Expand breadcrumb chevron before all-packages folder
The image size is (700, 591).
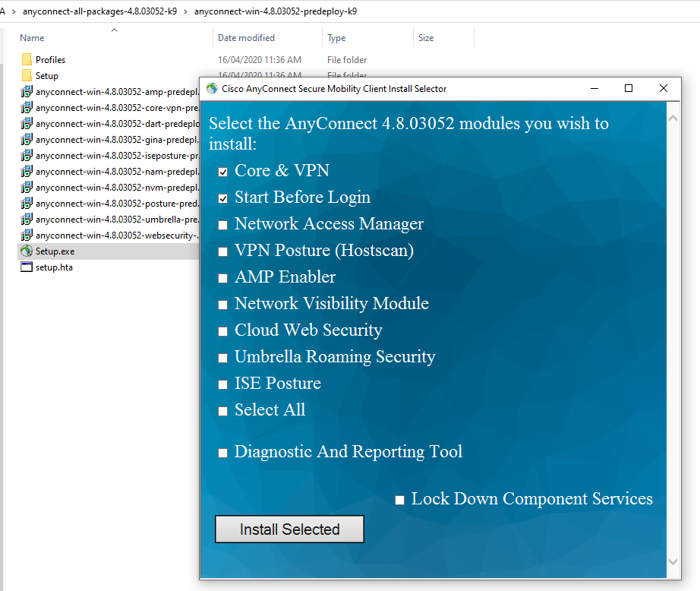click(x=14, y=11)
